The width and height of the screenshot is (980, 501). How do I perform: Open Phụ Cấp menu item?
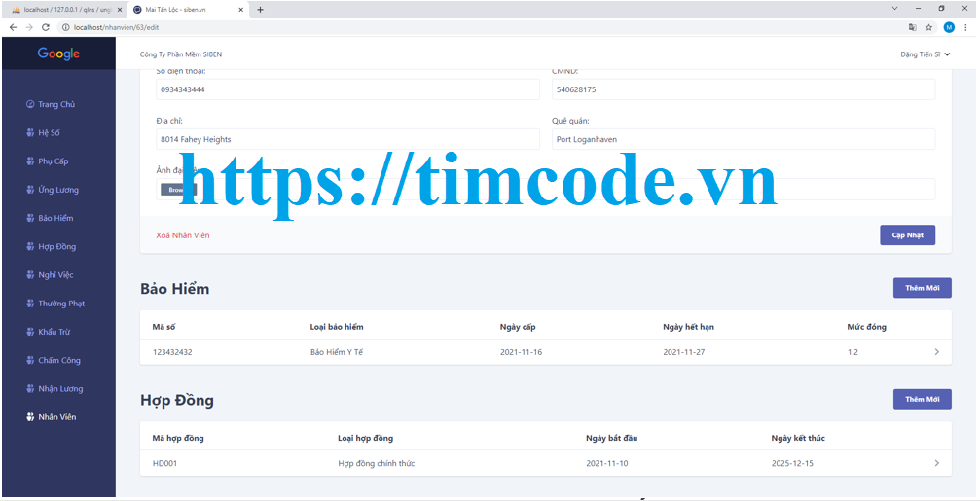coord(54,161)
